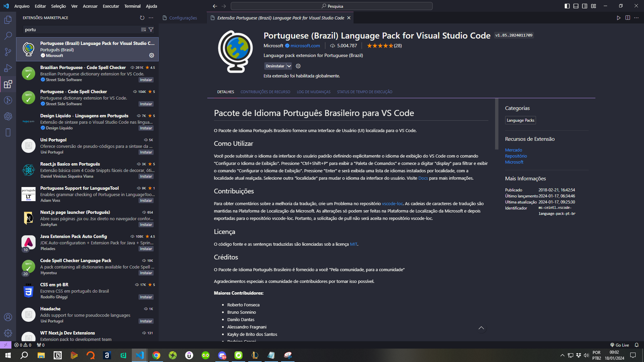Open the DETALHES tab
This screenshot has height=362, width=644.
pos(225,92)
